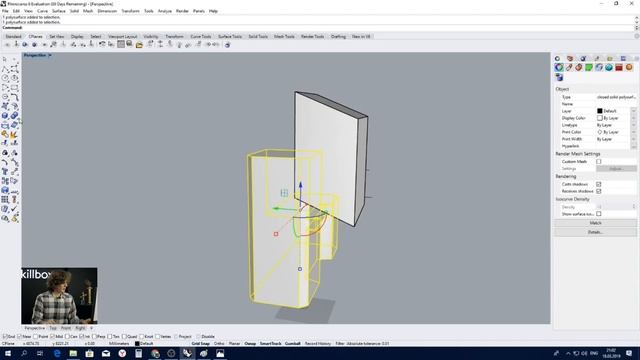This screenshot has width=640, height=360.
Task: Open the Print Width dropdown
Action: [x=633, y=139]
